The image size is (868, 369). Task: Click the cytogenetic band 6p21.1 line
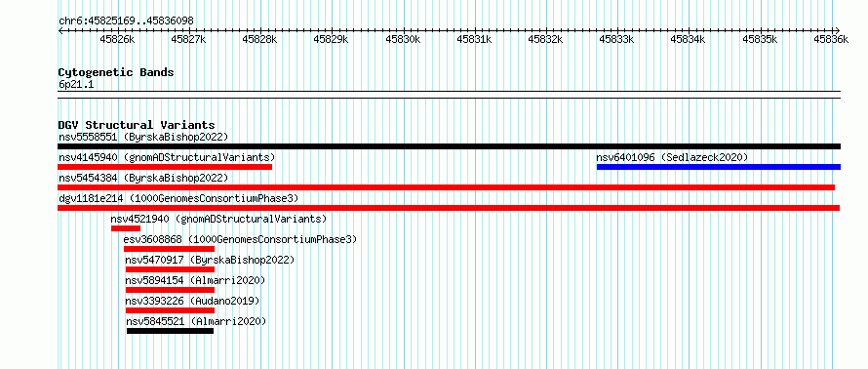click(x=449, y=95)
